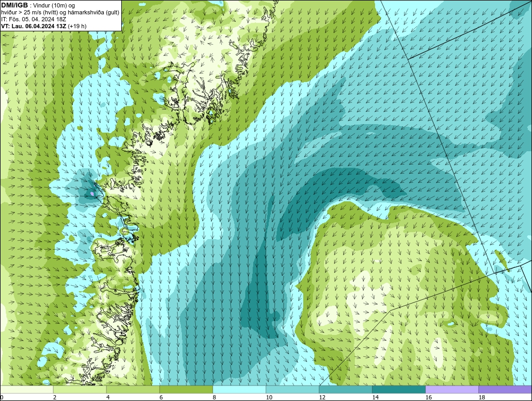Click the 'IT: Fös. 05. 04. 2024 18Z' line

point(34,19)
